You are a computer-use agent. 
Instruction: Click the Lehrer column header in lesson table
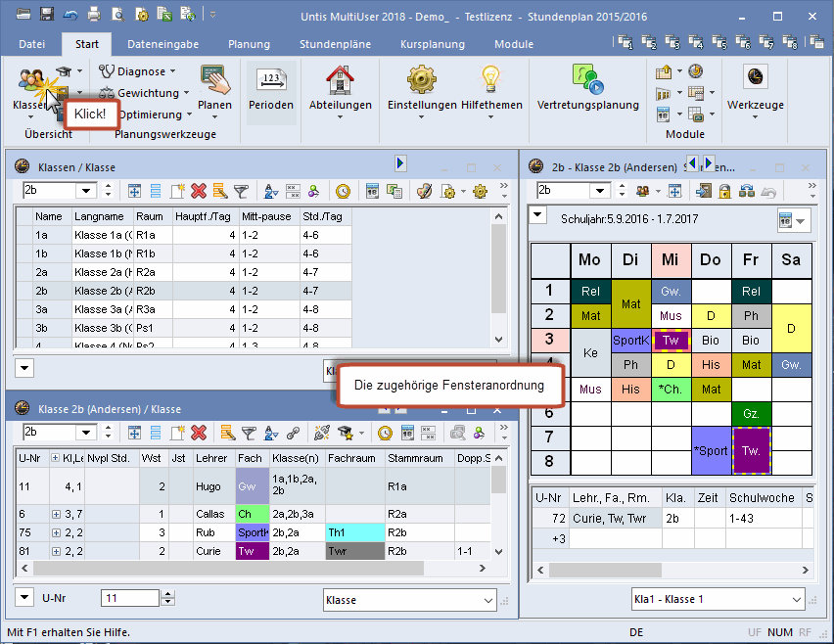(211, 458)
